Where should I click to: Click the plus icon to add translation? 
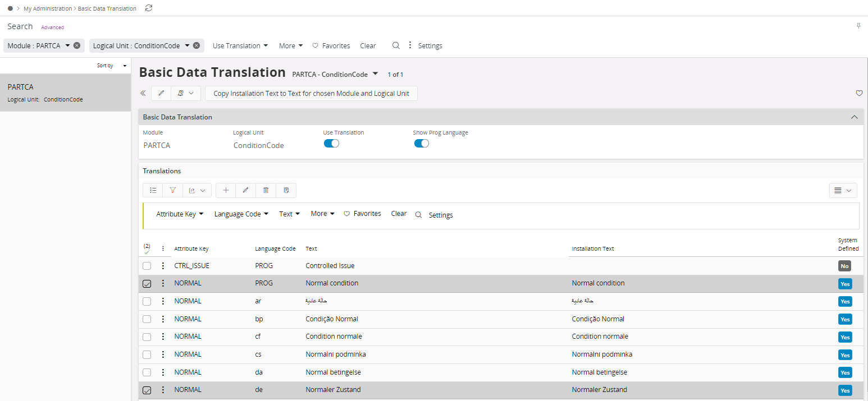(226, 191)
